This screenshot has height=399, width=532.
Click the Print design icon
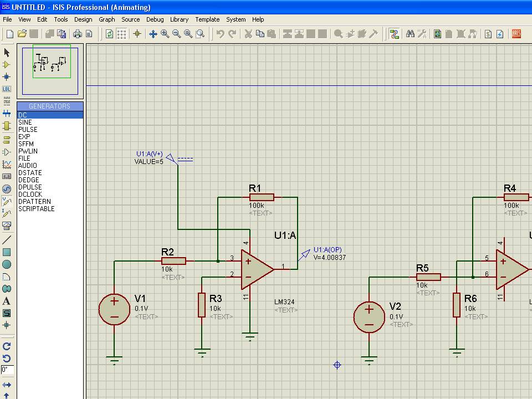tap(78, 34)
